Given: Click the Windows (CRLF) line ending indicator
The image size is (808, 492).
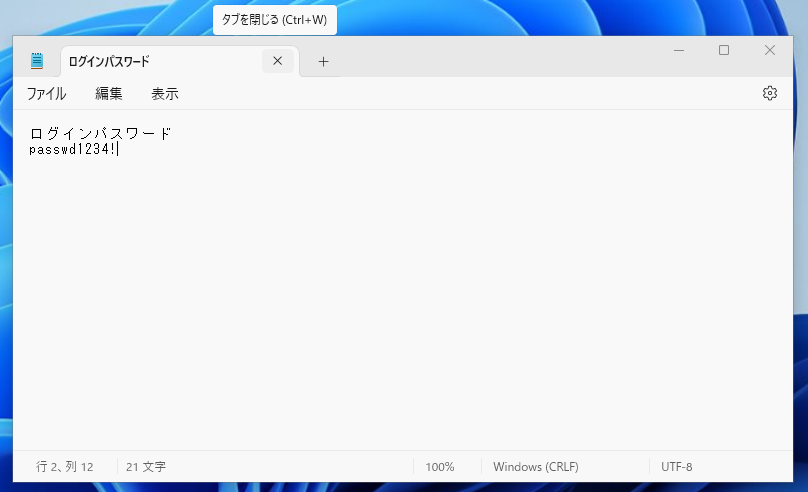Looking at the screenshot, I should 536,467.
